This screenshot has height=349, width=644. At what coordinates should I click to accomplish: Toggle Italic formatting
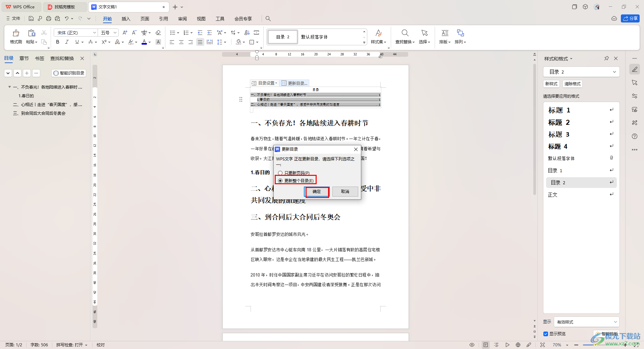click(67, 42)
